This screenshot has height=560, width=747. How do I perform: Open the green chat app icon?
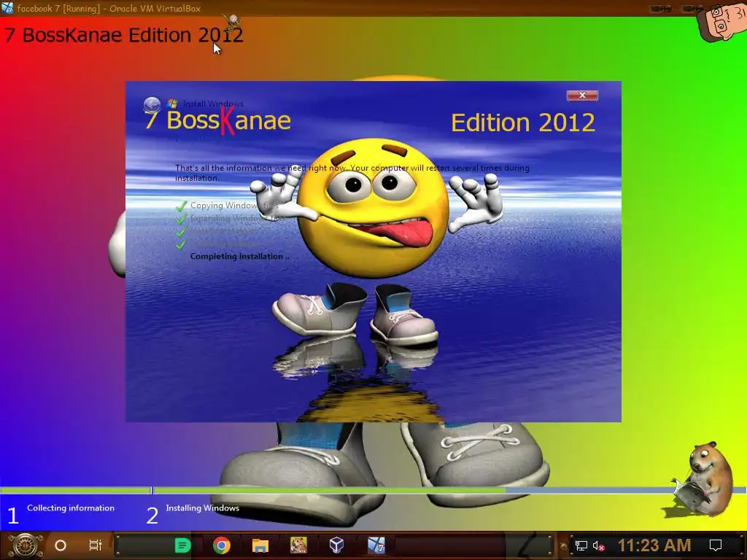[x=182, y=545]
